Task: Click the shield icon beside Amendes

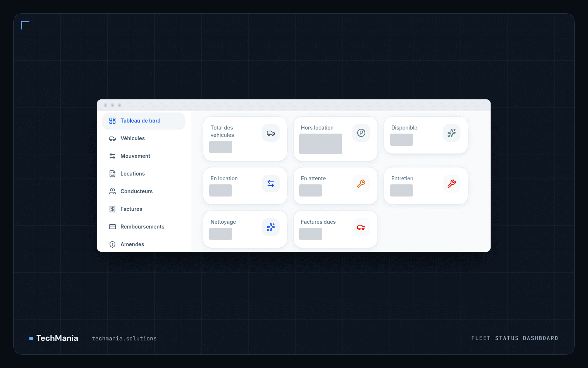Action: (112, 244)
